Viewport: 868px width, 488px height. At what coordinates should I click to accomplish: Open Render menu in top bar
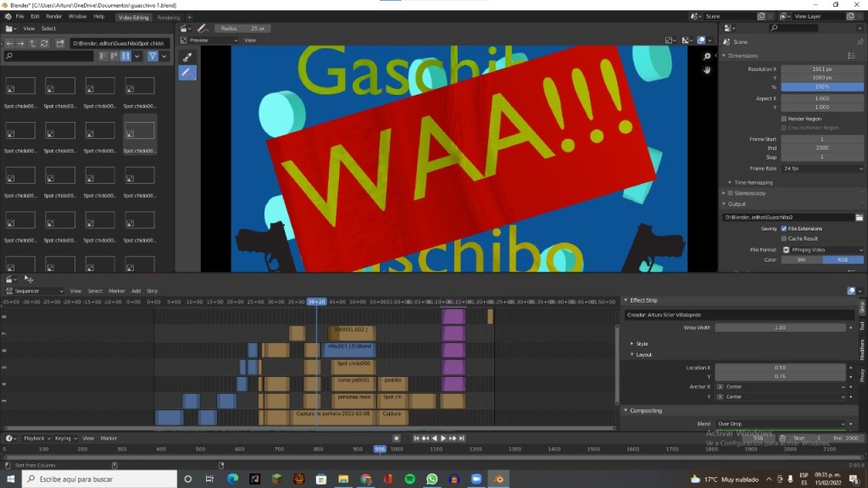[53, 17]
